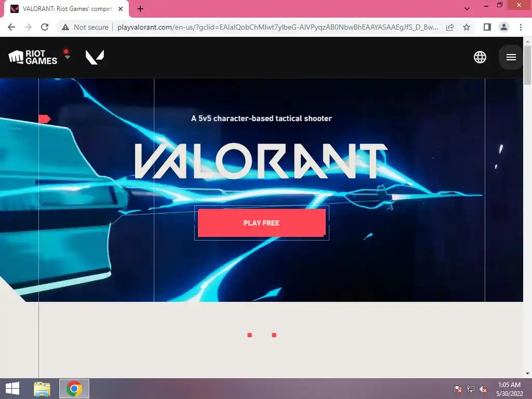Screen dimensions: 532x399
Task: Click the 5v5 character-based tactical shooter tagline
Action: click(x=261, y=118)
